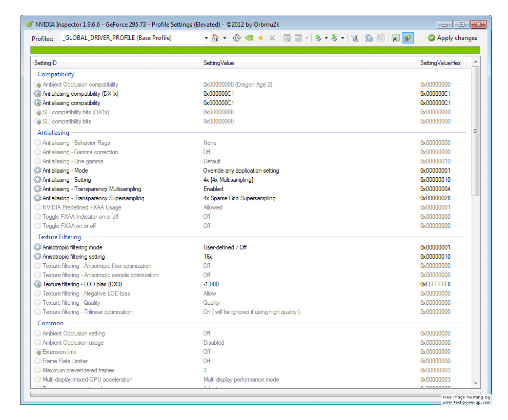Screen dimensions: 508x420
Task: Click the vertical scrollbar down arrow
Action: click(x=475, y=383)
